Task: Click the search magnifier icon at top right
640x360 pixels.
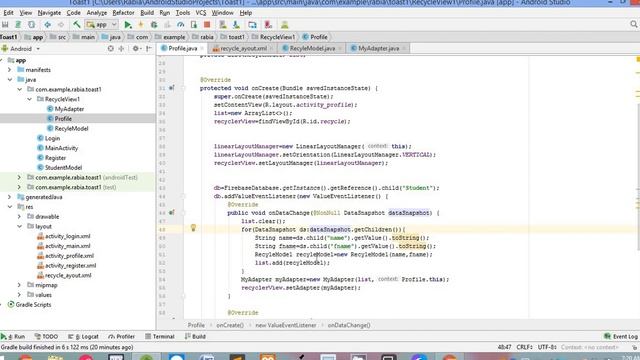Action: click(x=633, y=25)
